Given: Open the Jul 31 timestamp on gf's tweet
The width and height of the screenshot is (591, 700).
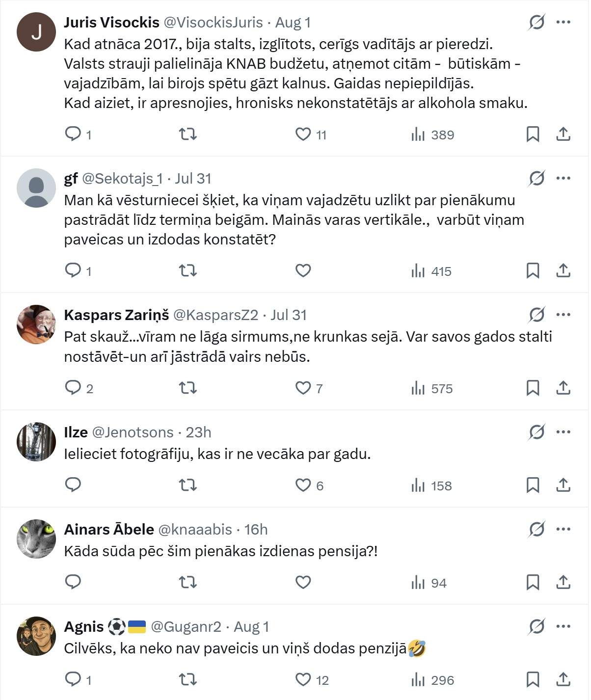Looking at the screenshot, I should 193,179.
